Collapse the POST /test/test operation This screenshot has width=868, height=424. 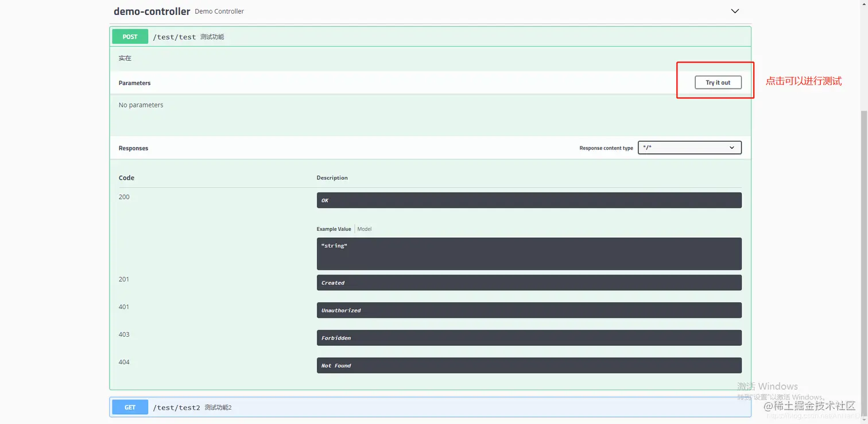point(430,37)
